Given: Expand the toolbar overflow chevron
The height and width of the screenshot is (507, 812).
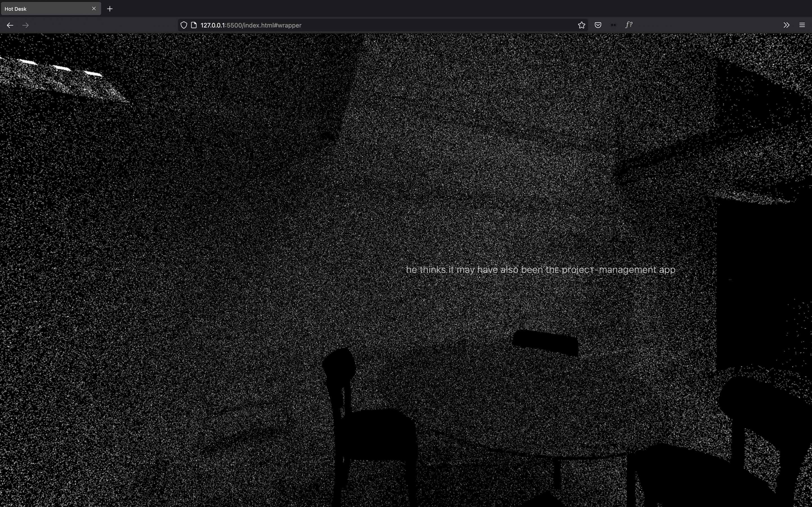Looking at the screenshot, I should [x=786, y=25].
